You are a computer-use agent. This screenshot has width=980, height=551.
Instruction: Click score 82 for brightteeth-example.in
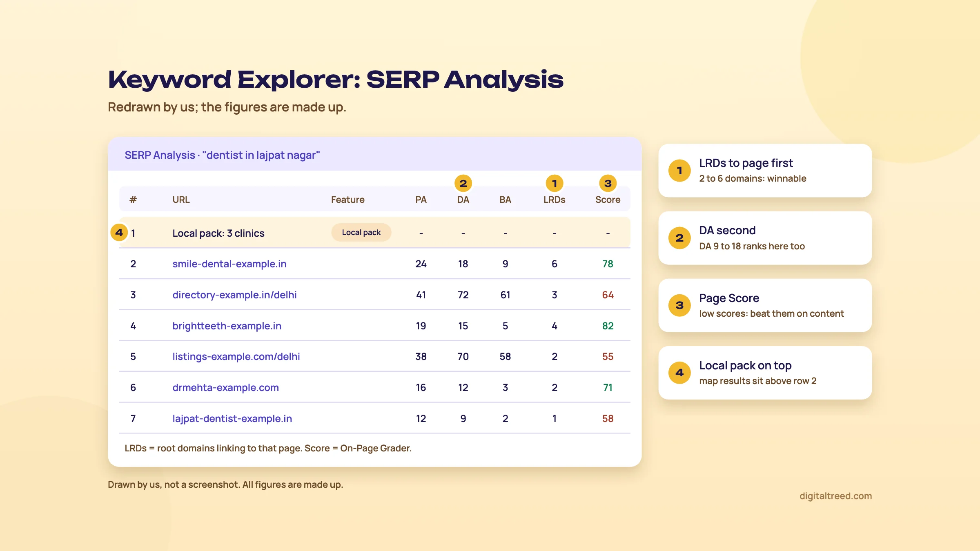coord(608,326)
